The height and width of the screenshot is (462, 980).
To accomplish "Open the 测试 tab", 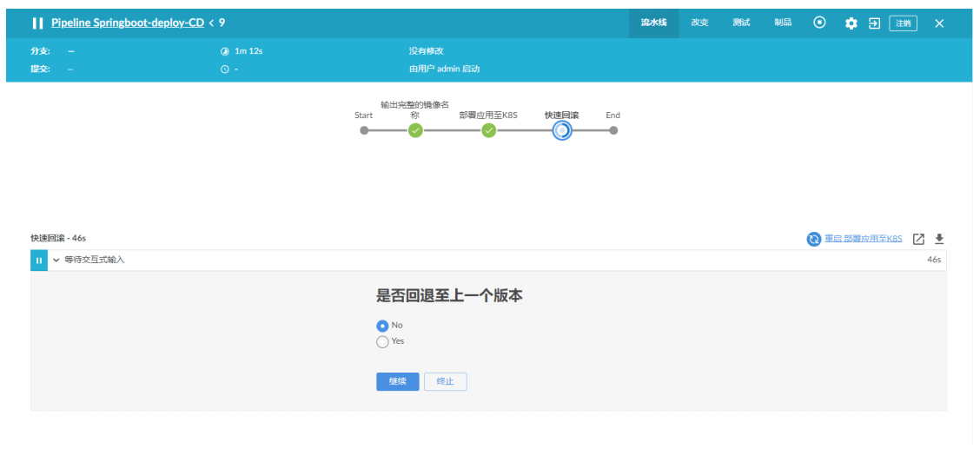I will point(740,23).
